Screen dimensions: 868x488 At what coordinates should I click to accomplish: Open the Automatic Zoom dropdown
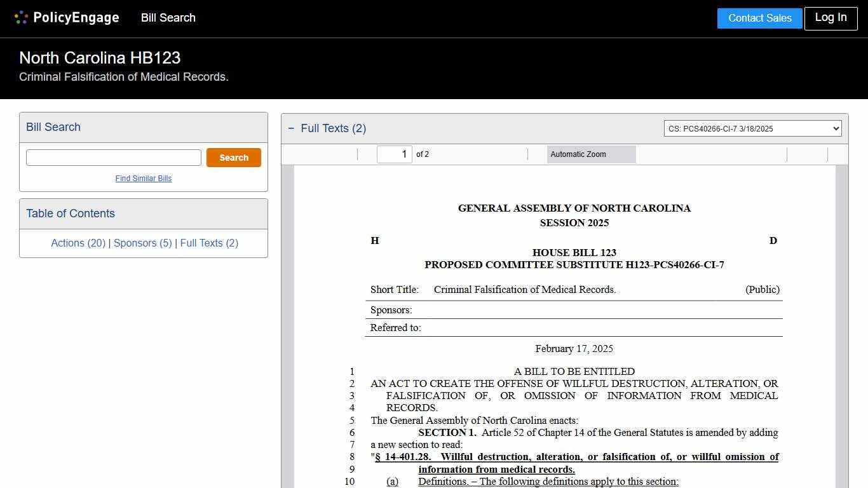591,154
